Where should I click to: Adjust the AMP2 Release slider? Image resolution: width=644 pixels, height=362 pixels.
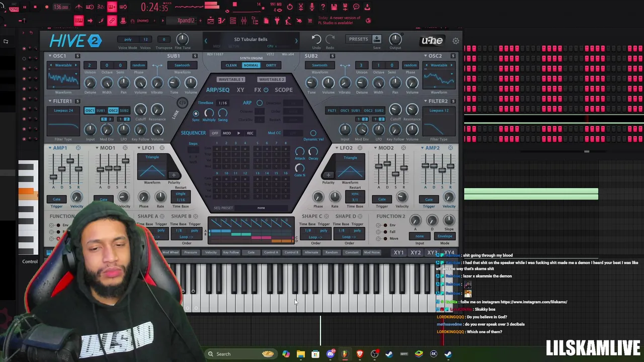(x=450, y=166)
